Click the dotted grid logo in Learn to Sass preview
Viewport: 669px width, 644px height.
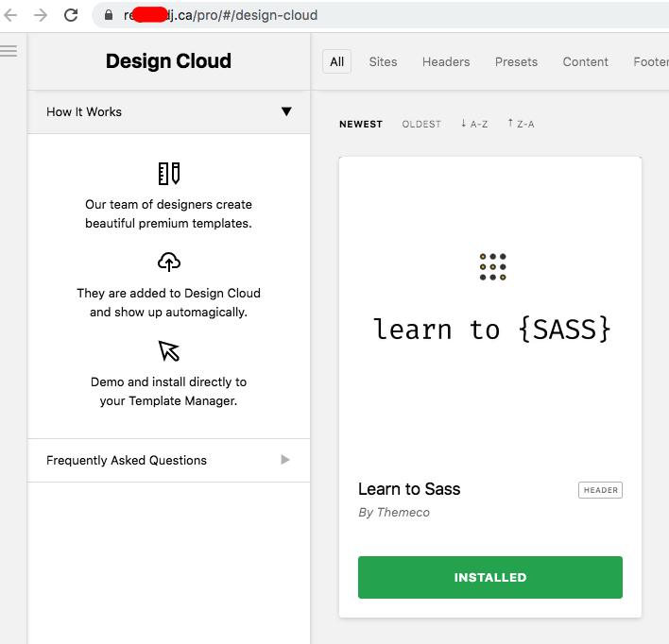493,267
